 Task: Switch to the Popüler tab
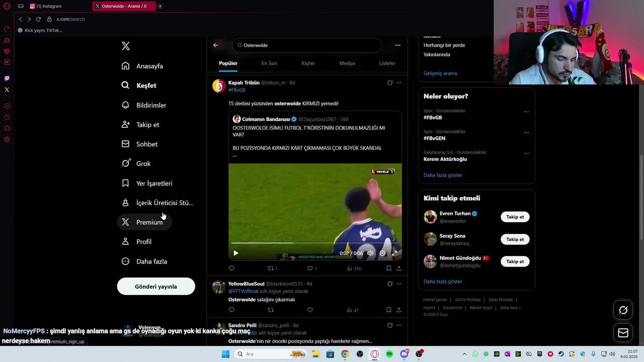[x=228, y=63]
